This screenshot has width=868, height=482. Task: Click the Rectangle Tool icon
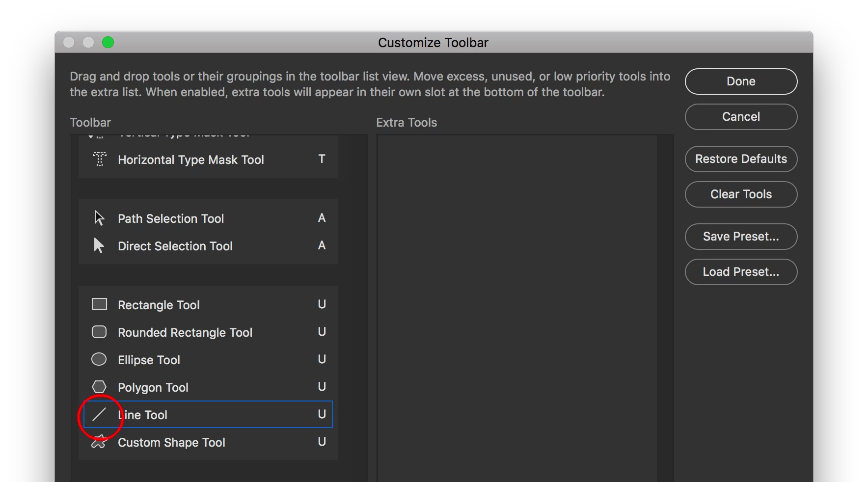point(99,304)
